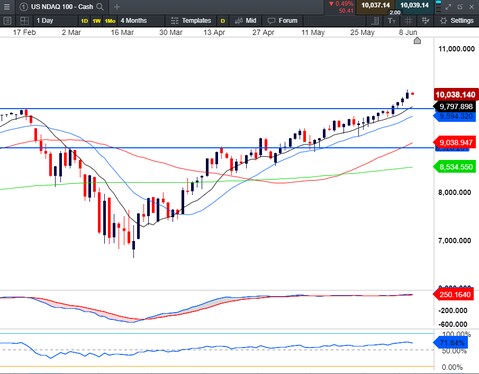Click the info icon beside US NDAQ 100
This screenshot has width=479, height=374.
point(23,6)
